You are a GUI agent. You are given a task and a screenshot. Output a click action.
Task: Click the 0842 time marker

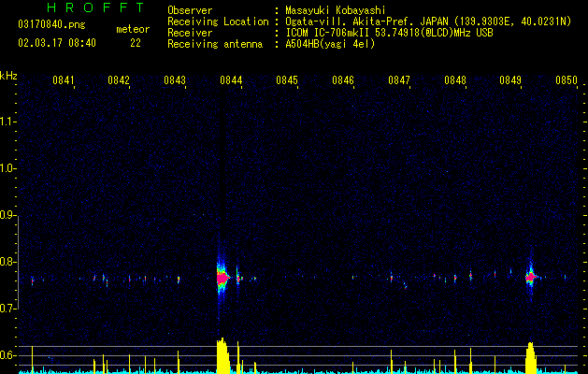pos(119,80)
